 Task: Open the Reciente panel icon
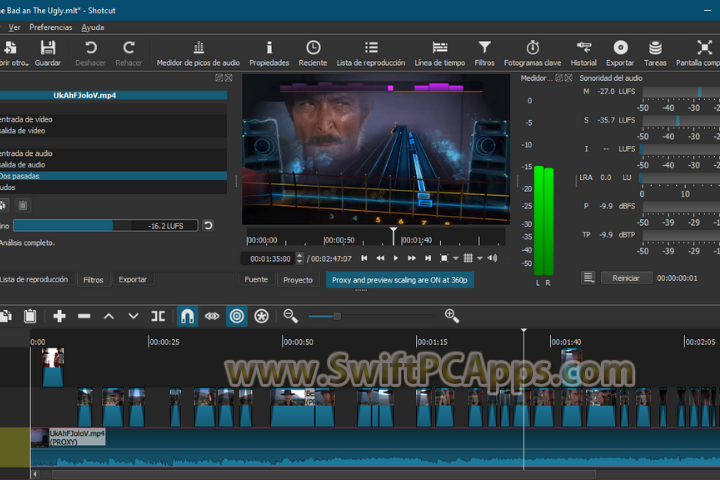pos(313,48)
